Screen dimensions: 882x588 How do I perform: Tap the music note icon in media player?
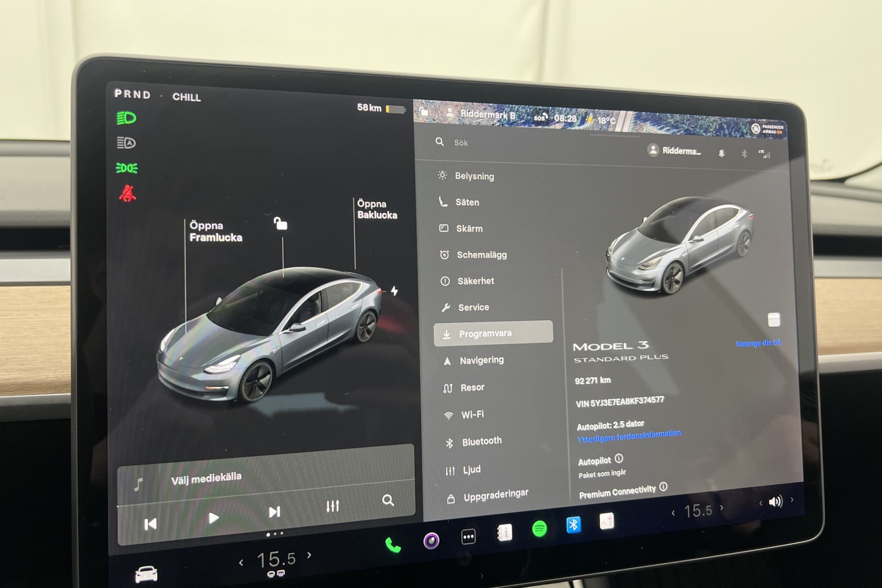point(138,484)
